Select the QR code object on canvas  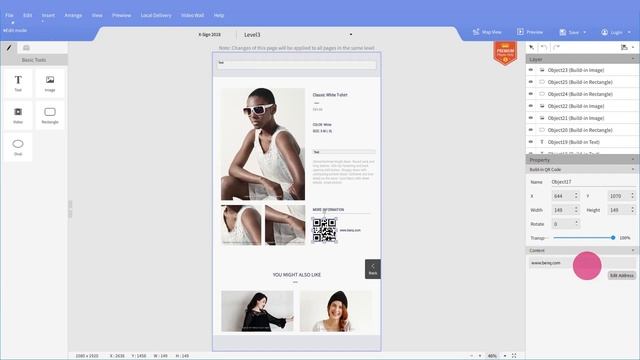324,230
